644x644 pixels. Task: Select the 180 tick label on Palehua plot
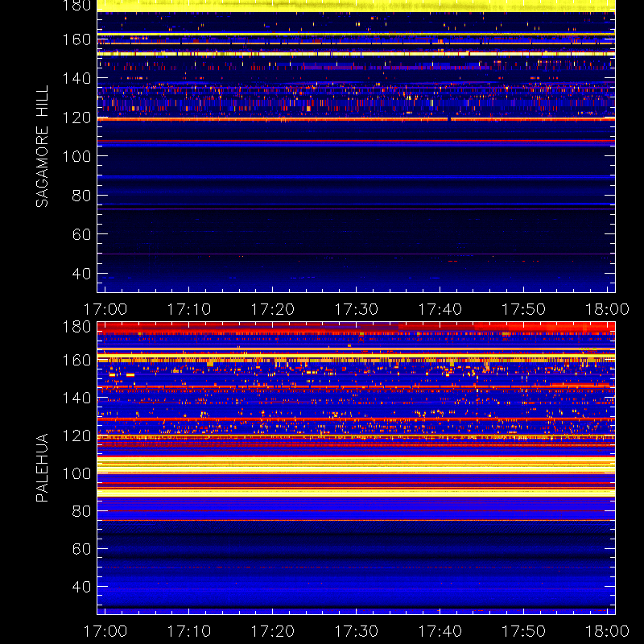point(76,327)
